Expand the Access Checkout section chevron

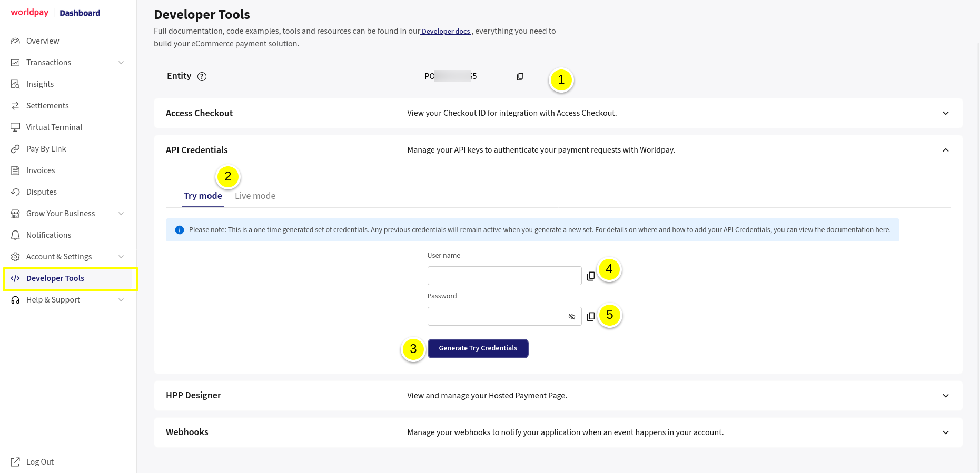click(946, 113)
